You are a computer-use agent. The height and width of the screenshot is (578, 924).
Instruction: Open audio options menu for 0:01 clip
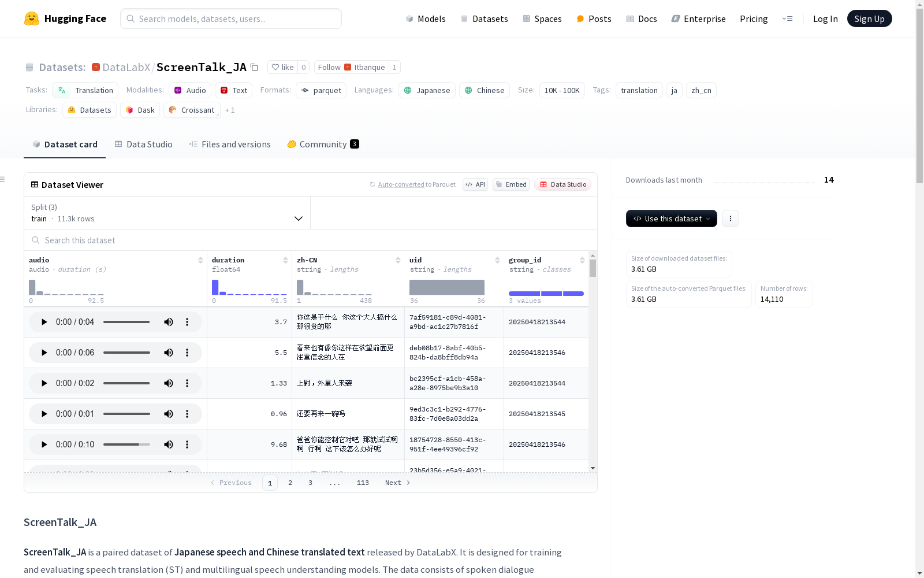point(187,414)
